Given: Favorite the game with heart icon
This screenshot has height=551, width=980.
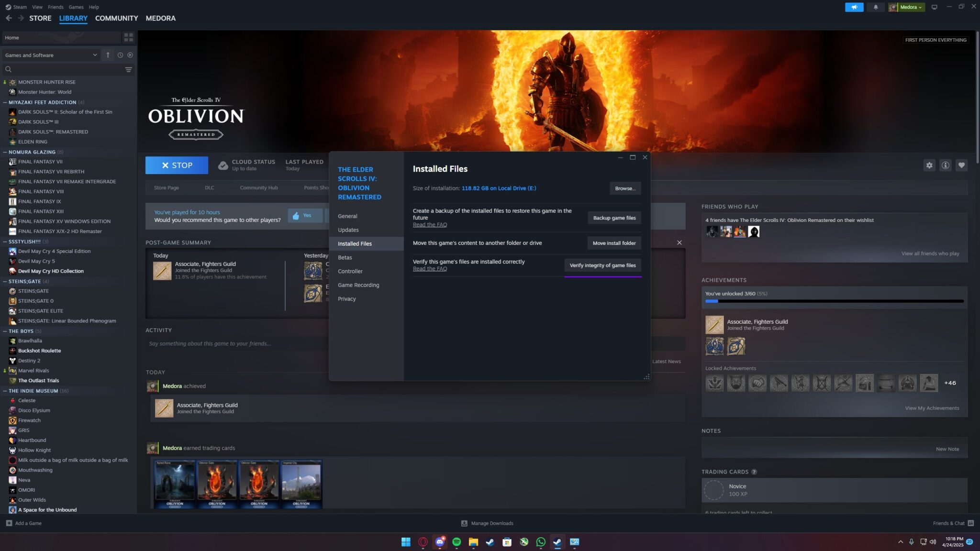Looking at the screenshot, I should point(961,165).
